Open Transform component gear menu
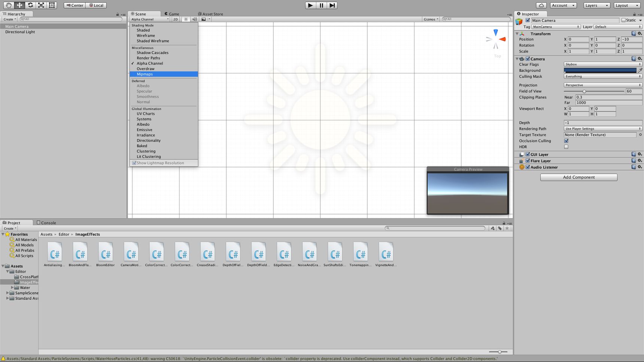The image size is (644, 362). 640,34
